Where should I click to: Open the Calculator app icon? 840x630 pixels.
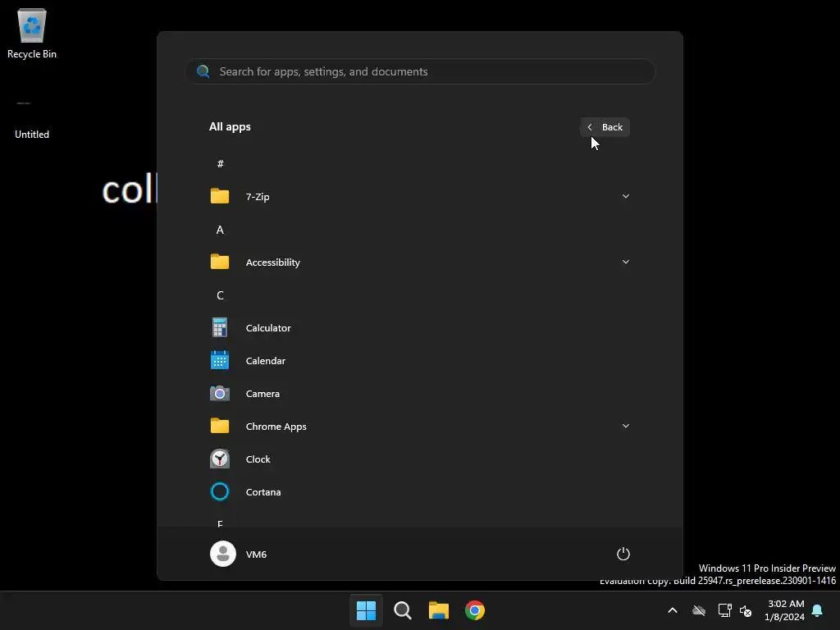click(x=220, y=328)
